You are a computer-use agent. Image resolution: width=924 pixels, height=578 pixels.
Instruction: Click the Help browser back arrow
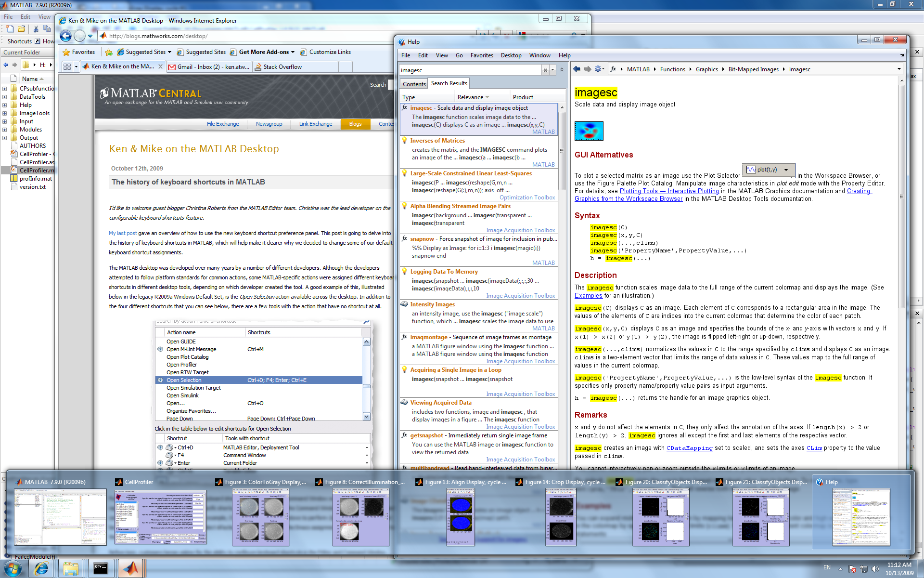coord(577,69)
